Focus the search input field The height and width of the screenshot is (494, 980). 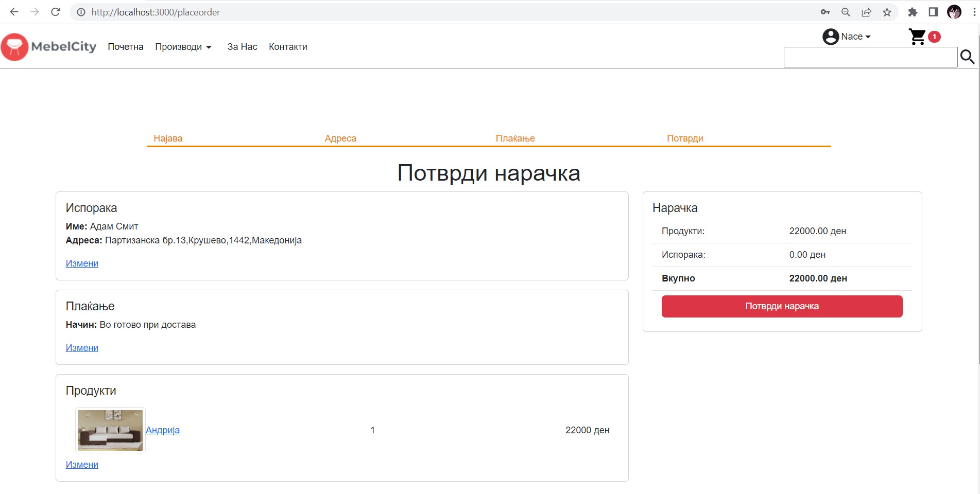(x=870, y=57)
